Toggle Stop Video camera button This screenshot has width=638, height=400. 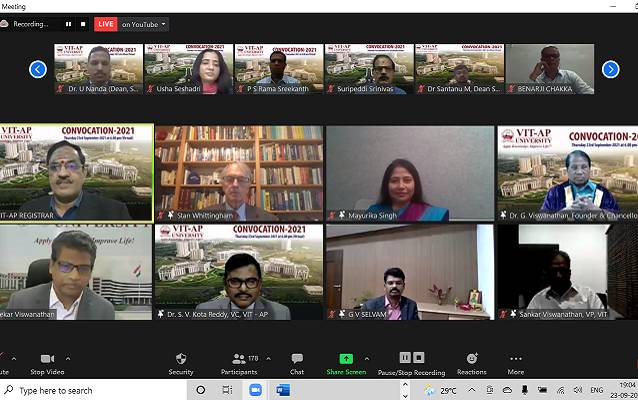[x=47, y=359]
